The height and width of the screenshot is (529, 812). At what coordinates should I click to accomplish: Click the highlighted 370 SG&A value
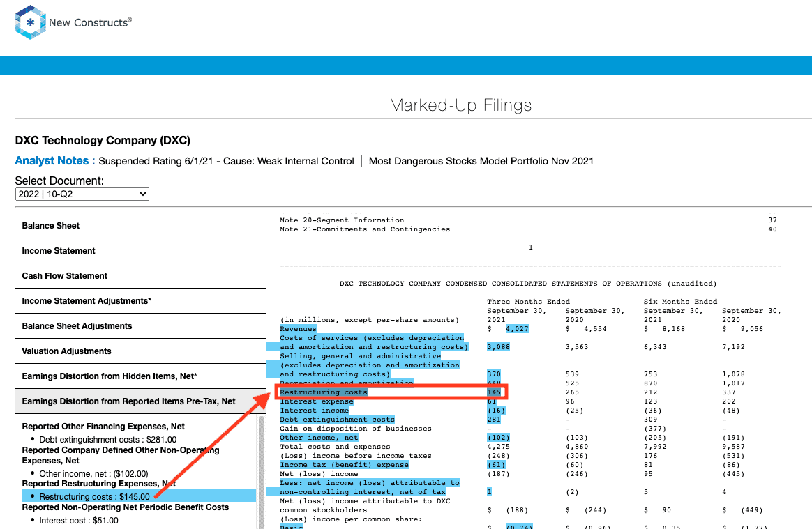(493, 374)
